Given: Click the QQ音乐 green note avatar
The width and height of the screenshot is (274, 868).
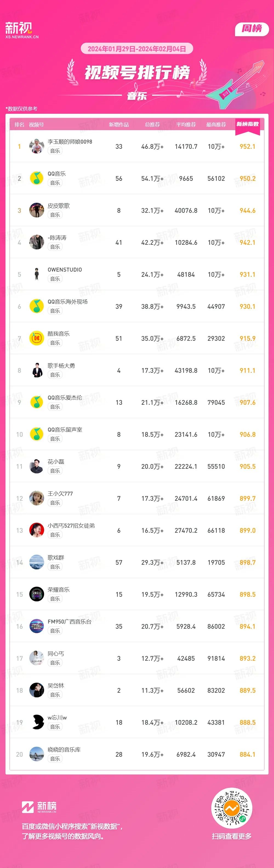Looking at the screenshot, I should tap(37, 178).
